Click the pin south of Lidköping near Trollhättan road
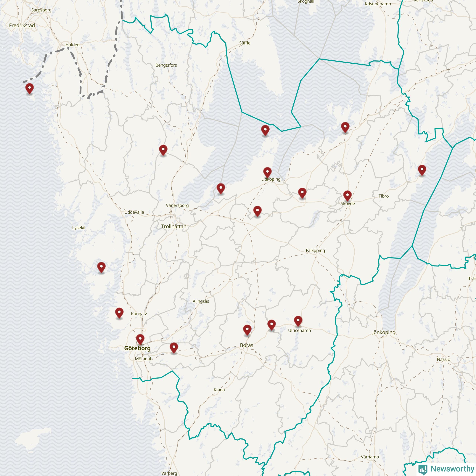Viewport: 476px width, 476px height. point(258,211)
